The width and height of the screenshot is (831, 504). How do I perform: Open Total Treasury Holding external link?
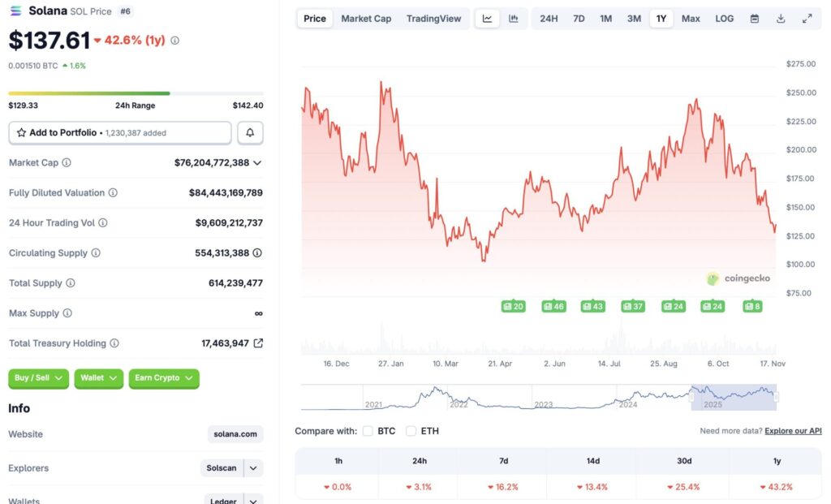pos(258,342)
